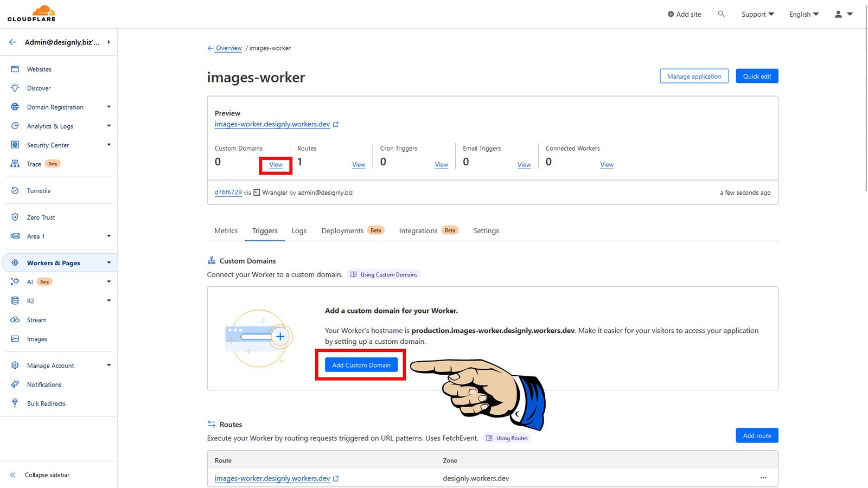This screenshot has height=488, width=868.
Task: Click the Quick edit button
Action: click(x=756, y=76)
